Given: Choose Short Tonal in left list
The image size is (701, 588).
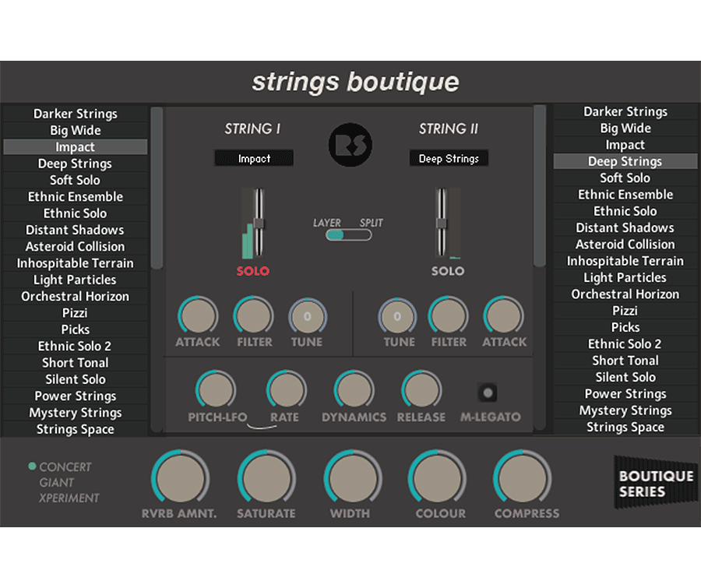Looking at the screenshot, I should (x=75, y=362).
